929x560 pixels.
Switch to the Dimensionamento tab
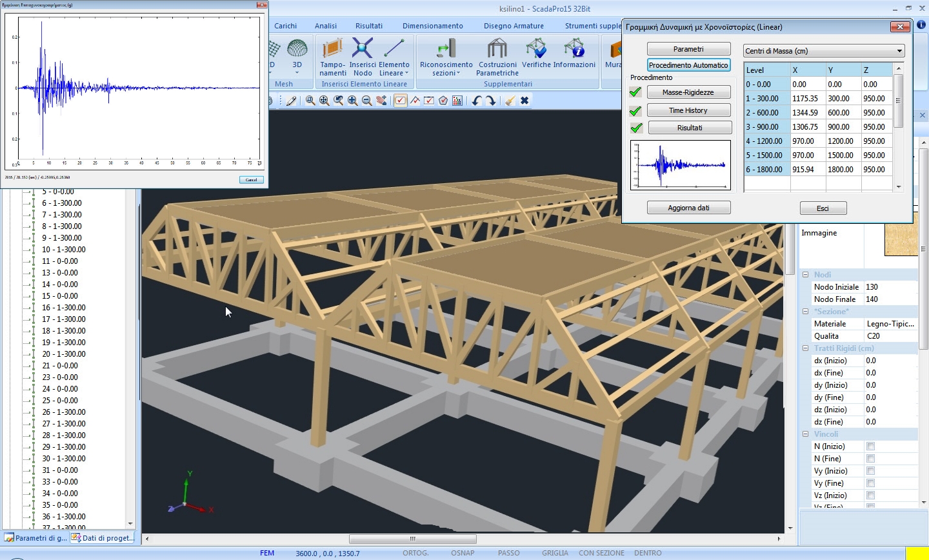click(x=432, y=26)
